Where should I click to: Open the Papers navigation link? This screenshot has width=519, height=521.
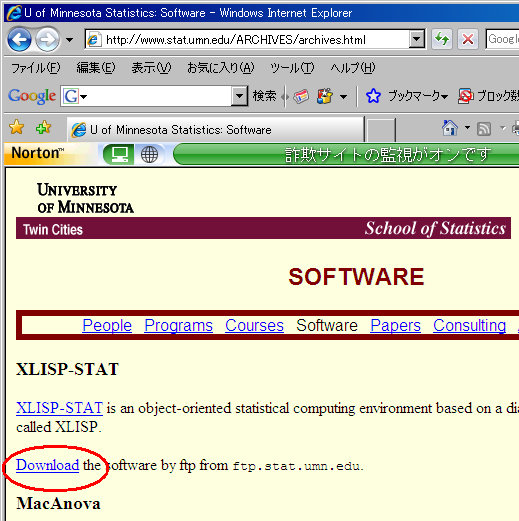coord(395,325)
